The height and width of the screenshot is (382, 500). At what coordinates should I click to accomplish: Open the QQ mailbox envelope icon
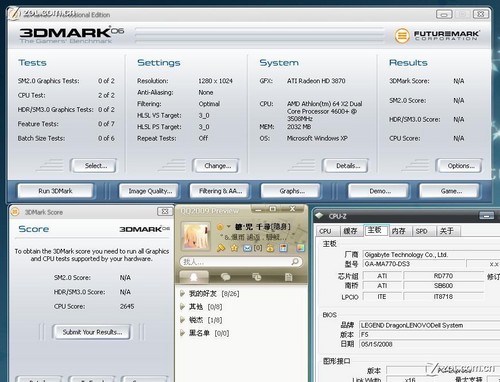click(247, 248)
